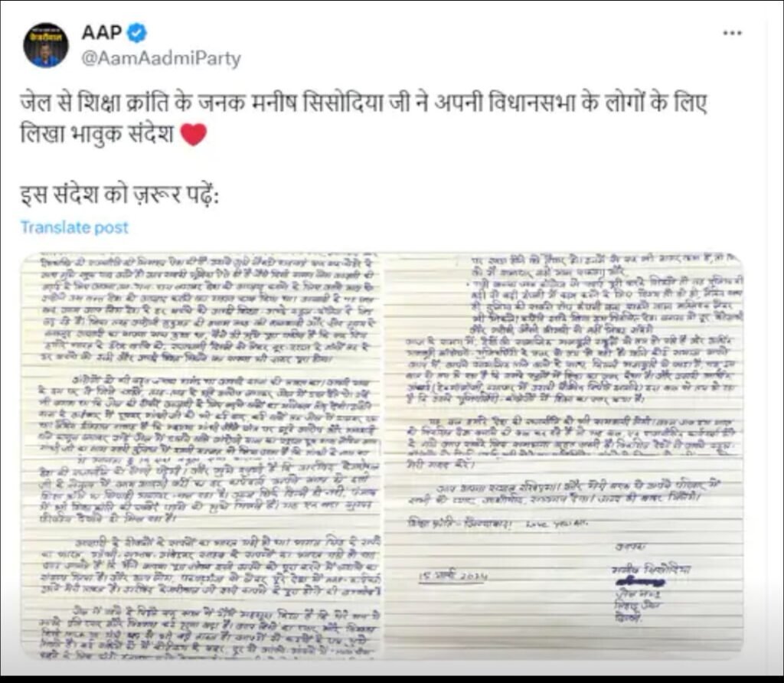Screen dimensions: 784x683
Task: Click the Translate post link
Action: pyautogui.click(x=74, y=227)
